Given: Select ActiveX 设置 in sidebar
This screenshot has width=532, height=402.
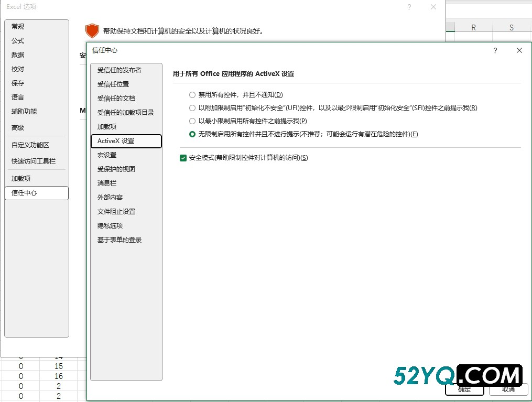Looking at the screenshot, I should click(126, 141).
